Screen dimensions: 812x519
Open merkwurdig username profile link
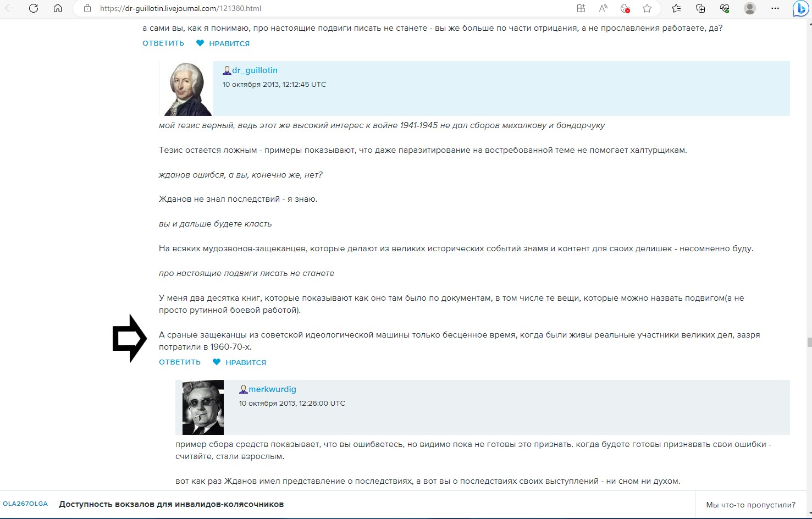pos(272,389)
